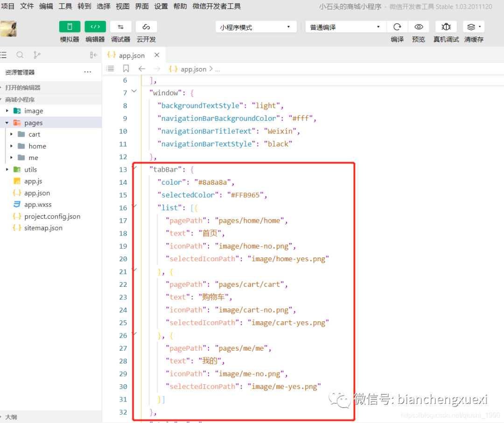
Task: Open the 小程序模式 mode dropdown
Action: (256, 27)
